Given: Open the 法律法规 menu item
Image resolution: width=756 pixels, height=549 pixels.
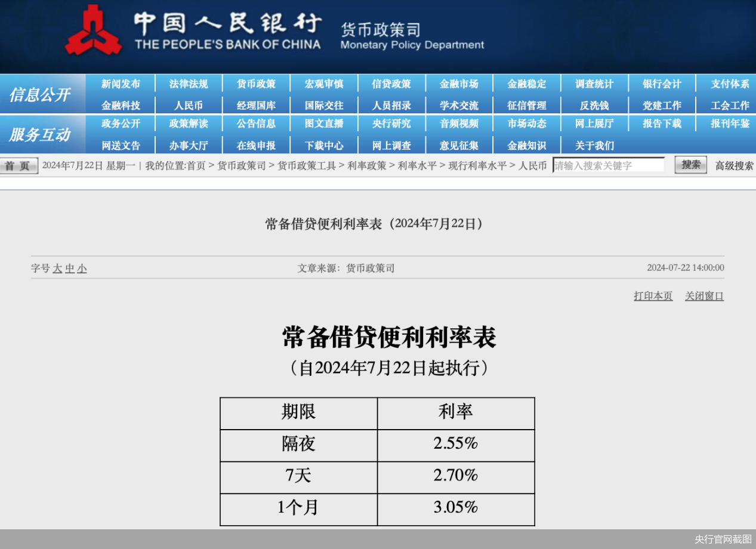Looking at the screenshot, I should (x=189, y=84).
